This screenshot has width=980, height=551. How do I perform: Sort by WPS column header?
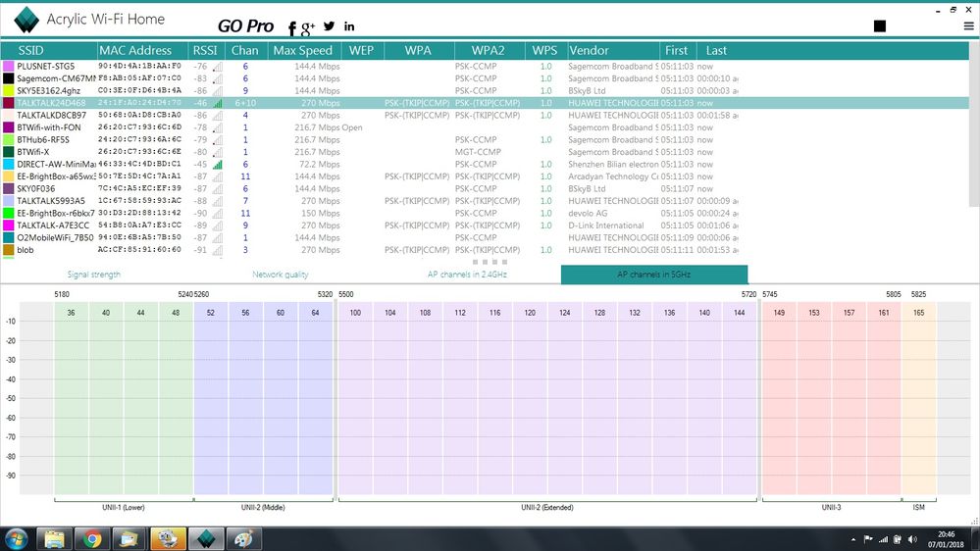pyautogui.click(x=545, y=51)
